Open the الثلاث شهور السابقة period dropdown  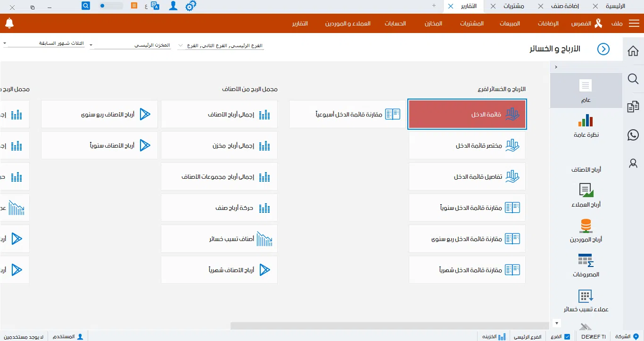pyautogui.click(x=45, y=43)
